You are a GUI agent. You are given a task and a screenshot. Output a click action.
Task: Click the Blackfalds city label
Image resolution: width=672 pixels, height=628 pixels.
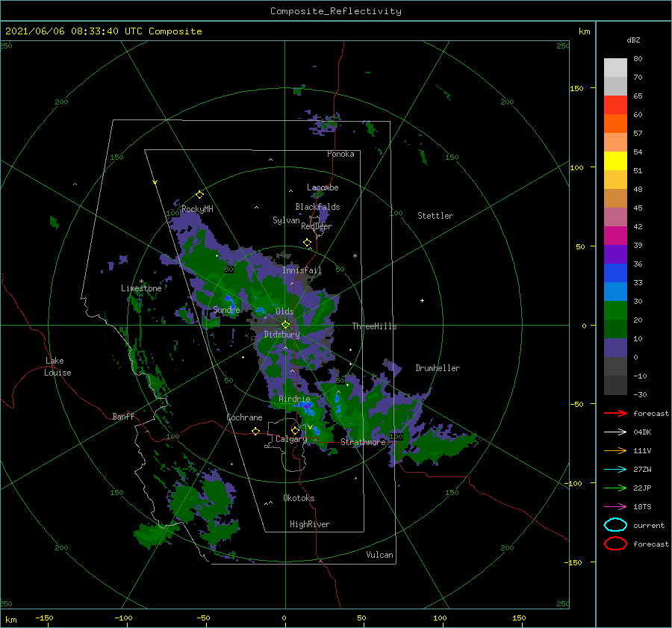tap(317, 207)
